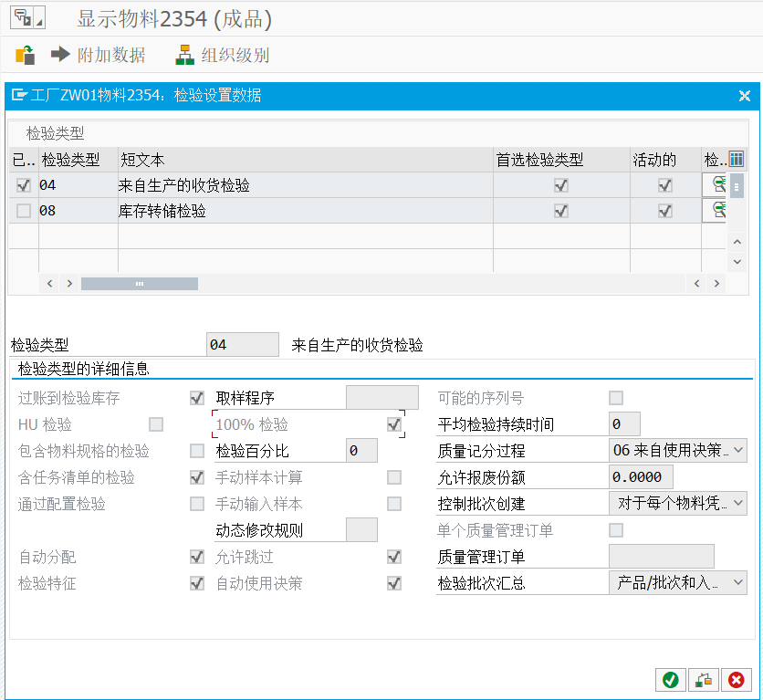The height and width of the screenshot is (700, 763).
Task: Toggle 通过配置检验 checkbox
Action: [x=197, y=504]
